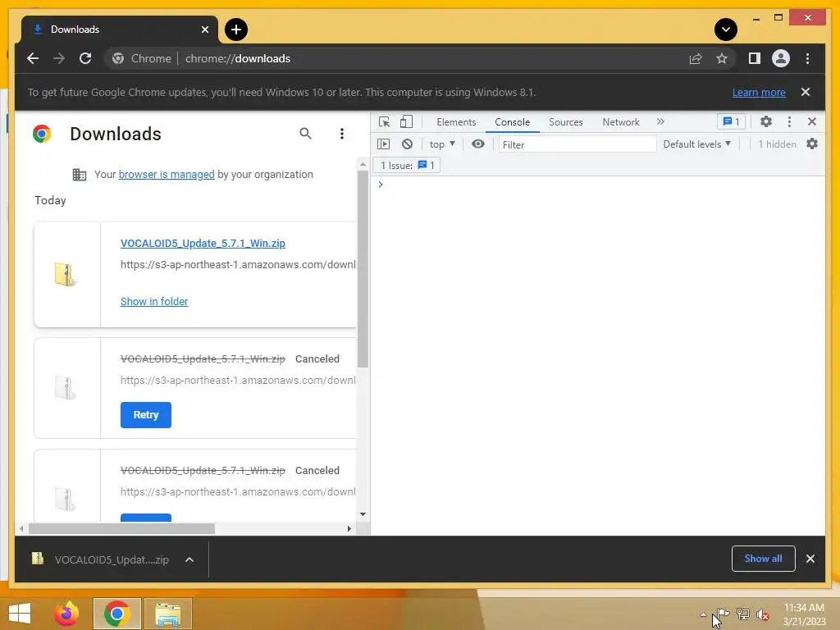Close the Downloads tab
Image resolution: width=840 pixels, height=630 pixels.
(204, 30)
